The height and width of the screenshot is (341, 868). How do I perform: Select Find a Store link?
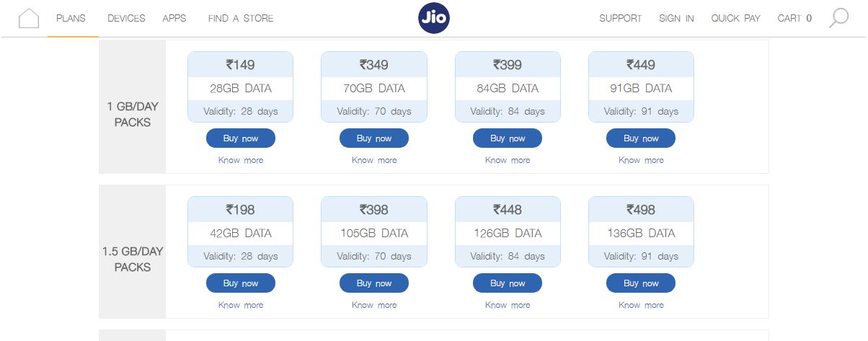click(x=241, y=18)
